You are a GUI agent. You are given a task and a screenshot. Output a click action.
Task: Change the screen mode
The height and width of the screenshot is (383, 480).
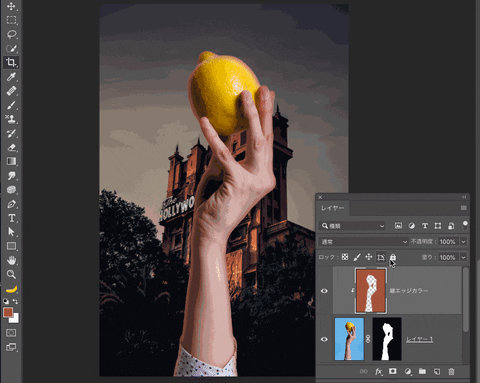(x=11, y=347)
